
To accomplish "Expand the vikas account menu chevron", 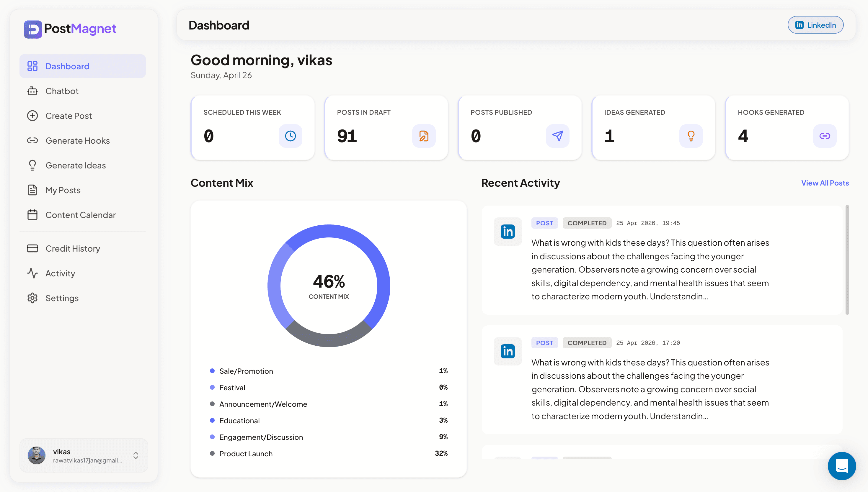I will pos(136,455).
